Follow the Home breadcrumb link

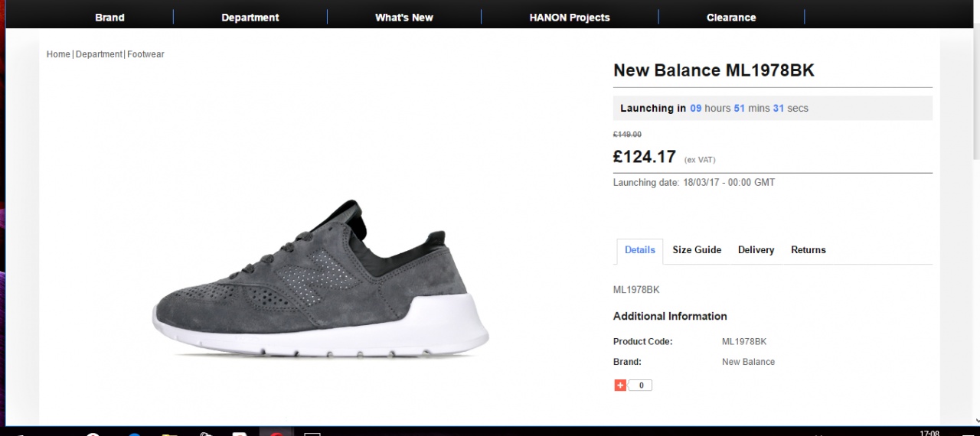(58, 54)
